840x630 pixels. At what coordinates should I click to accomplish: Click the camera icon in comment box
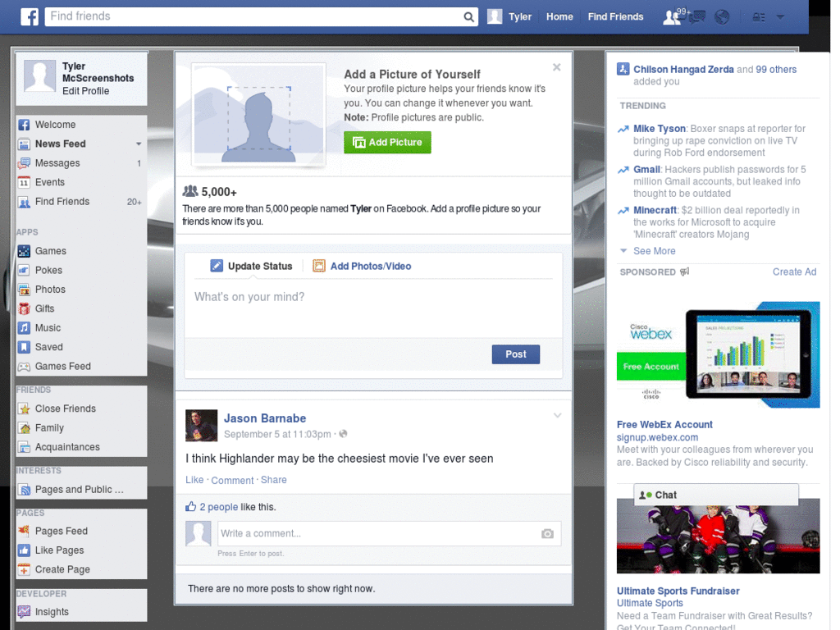tap(547, 533)
